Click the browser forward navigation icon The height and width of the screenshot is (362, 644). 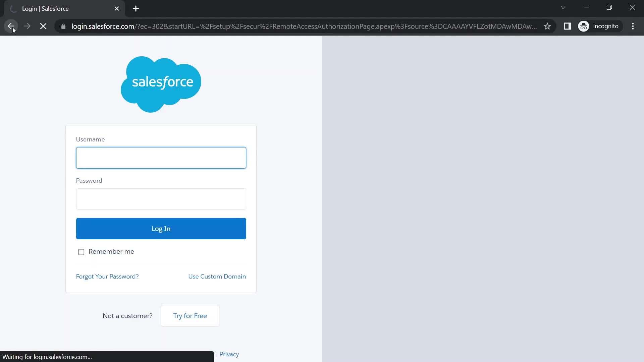[x=28, y=26]
